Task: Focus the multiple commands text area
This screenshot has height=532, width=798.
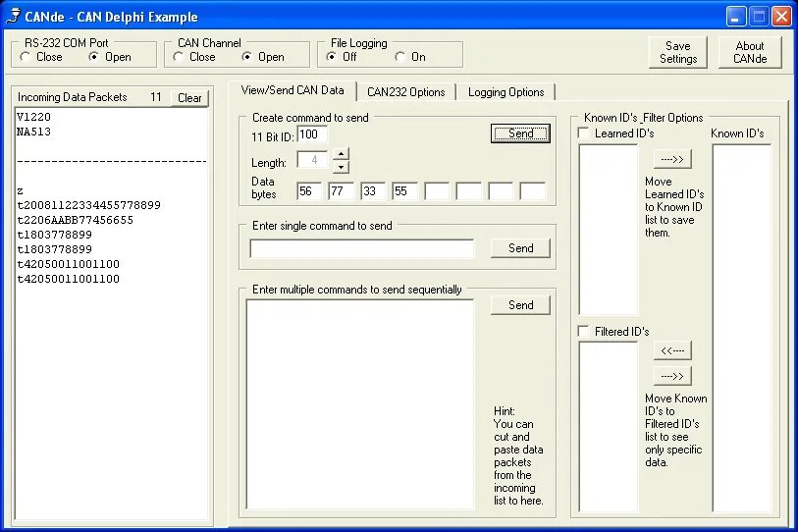Action: tap(360, 404)
